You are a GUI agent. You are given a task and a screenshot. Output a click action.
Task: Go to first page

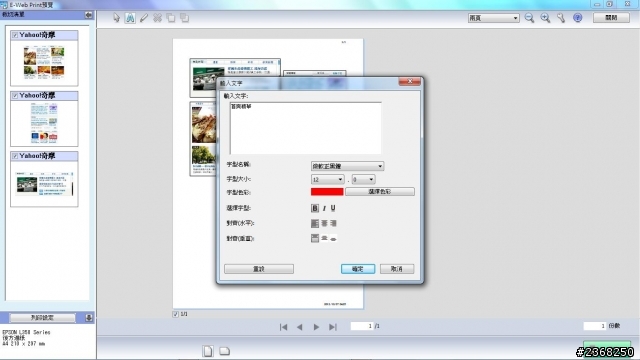284,327
